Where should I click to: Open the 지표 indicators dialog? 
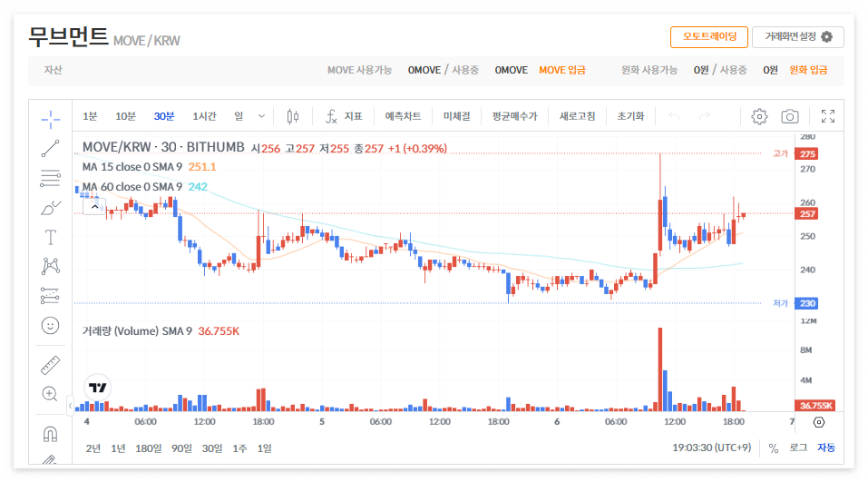point(344,116)
